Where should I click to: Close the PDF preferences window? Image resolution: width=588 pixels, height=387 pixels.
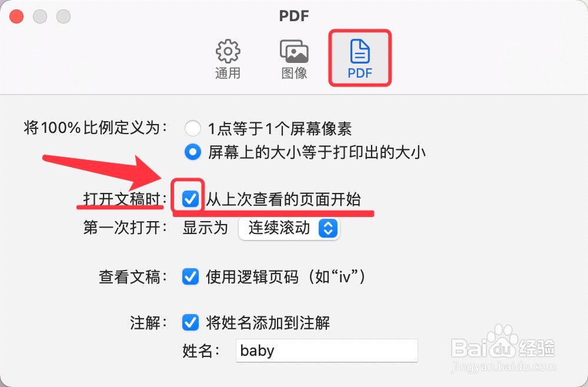(16, 16)
